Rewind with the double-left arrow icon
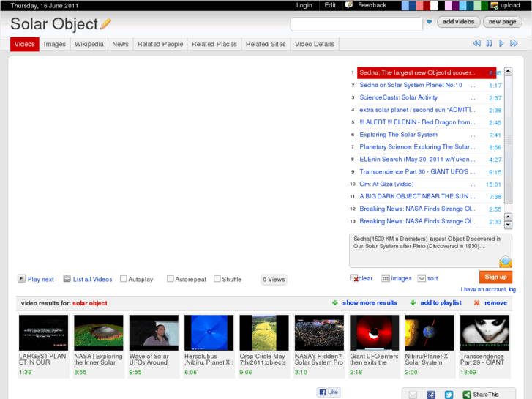 [x=476, y=43]
